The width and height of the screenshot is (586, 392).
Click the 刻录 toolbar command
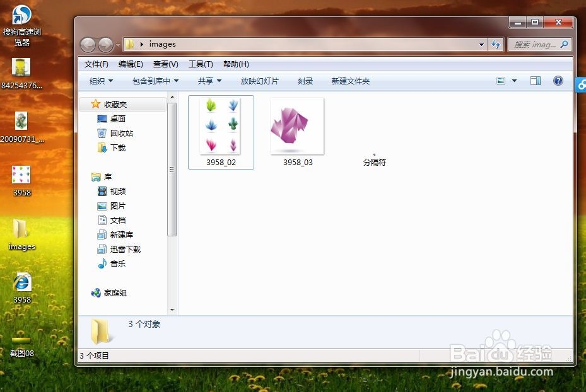tap(305, 81)
